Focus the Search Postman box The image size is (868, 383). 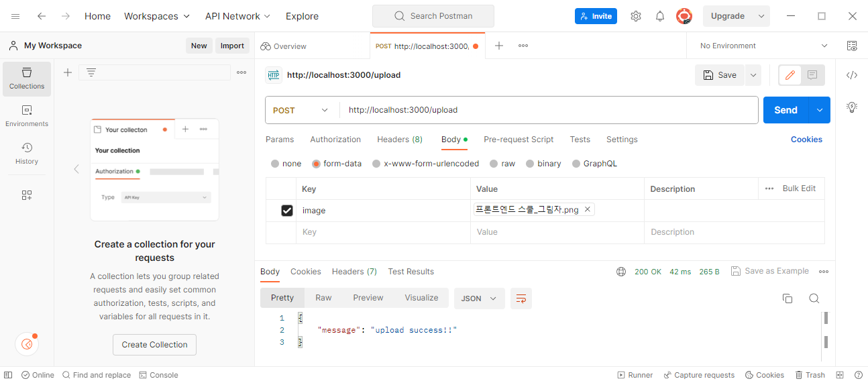[x=433, y=16]
